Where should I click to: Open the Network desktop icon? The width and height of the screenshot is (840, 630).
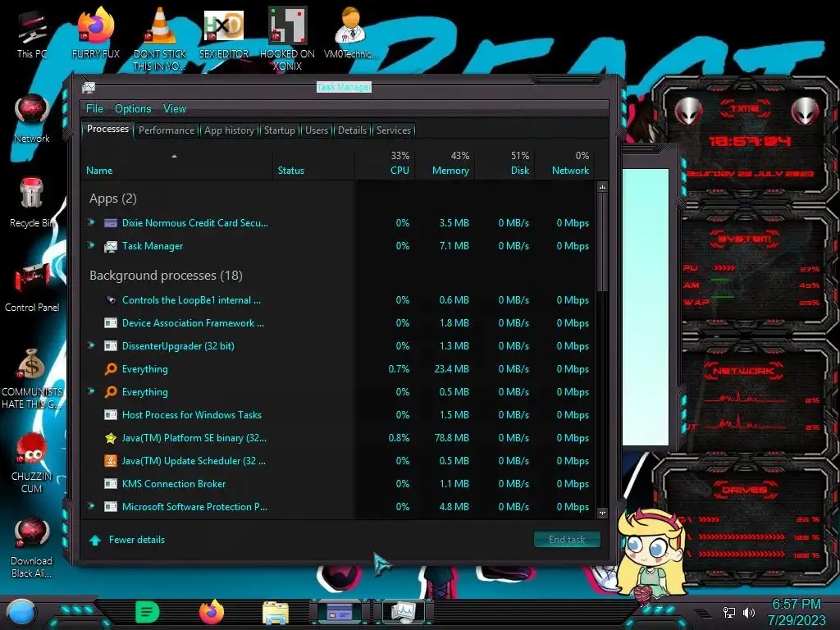(32, 118)
